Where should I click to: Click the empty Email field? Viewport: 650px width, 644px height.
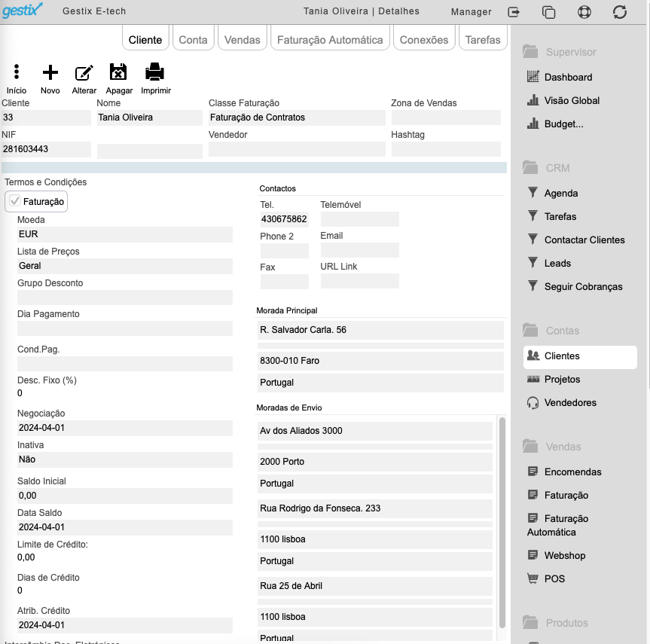[x=360, y=250]
